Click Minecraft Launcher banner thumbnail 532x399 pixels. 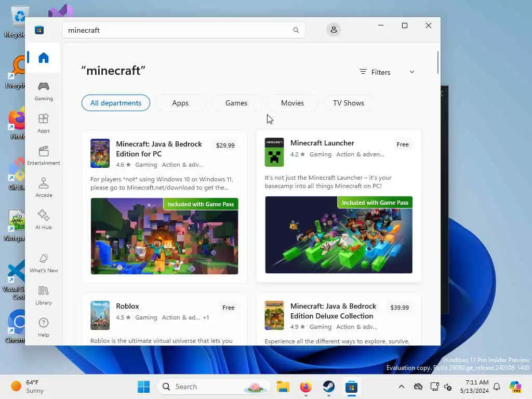pos(339,235)
